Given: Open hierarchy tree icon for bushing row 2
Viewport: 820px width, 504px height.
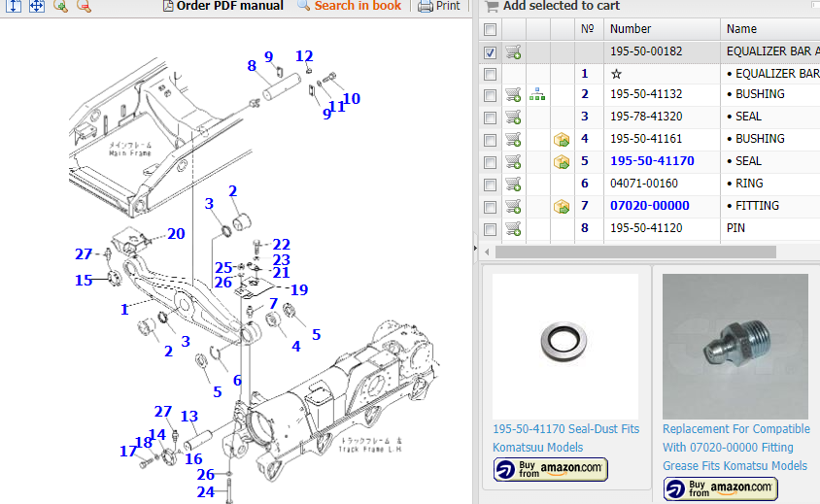Looking at the screenshot, I should [537, 94].
